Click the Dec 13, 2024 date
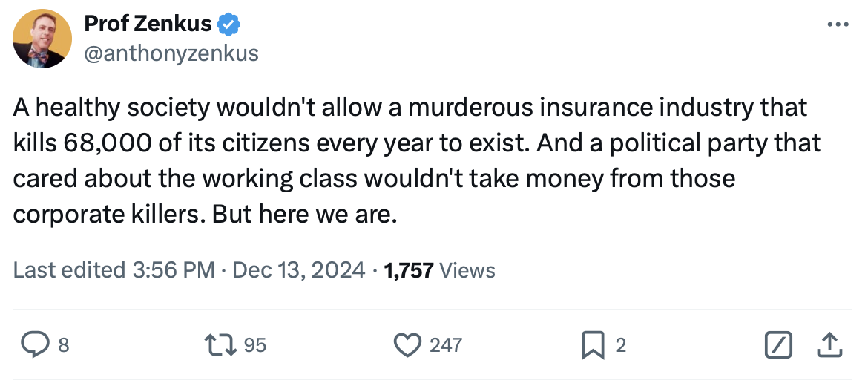868x389 pixels. (299, 270)
